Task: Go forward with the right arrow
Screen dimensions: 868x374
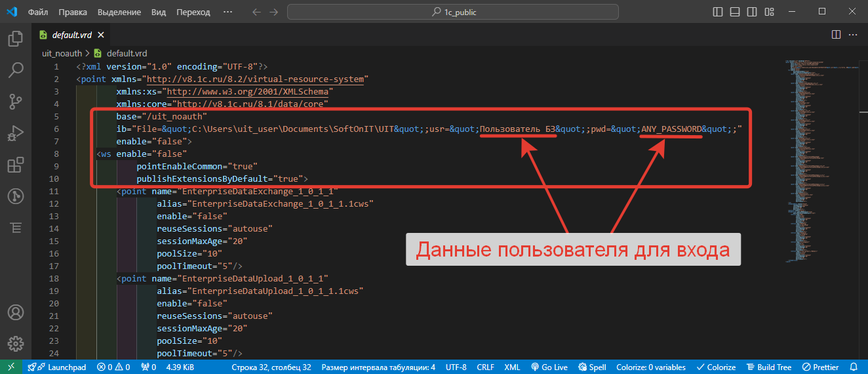Action: 274,12
